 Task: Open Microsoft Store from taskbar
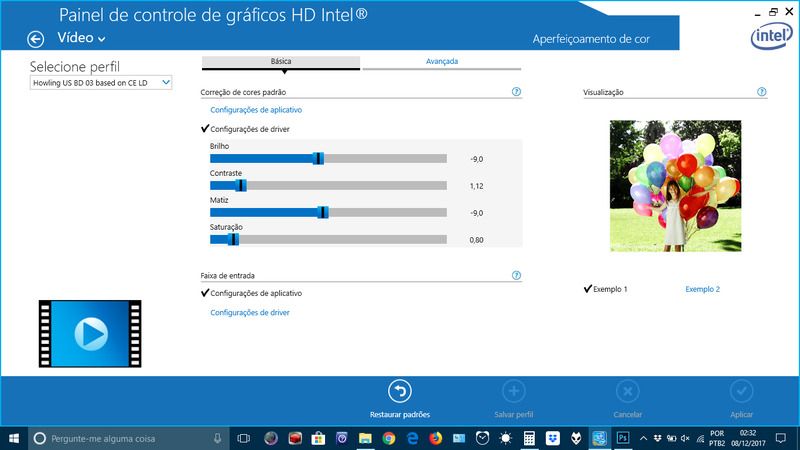[x=318, y=438]
